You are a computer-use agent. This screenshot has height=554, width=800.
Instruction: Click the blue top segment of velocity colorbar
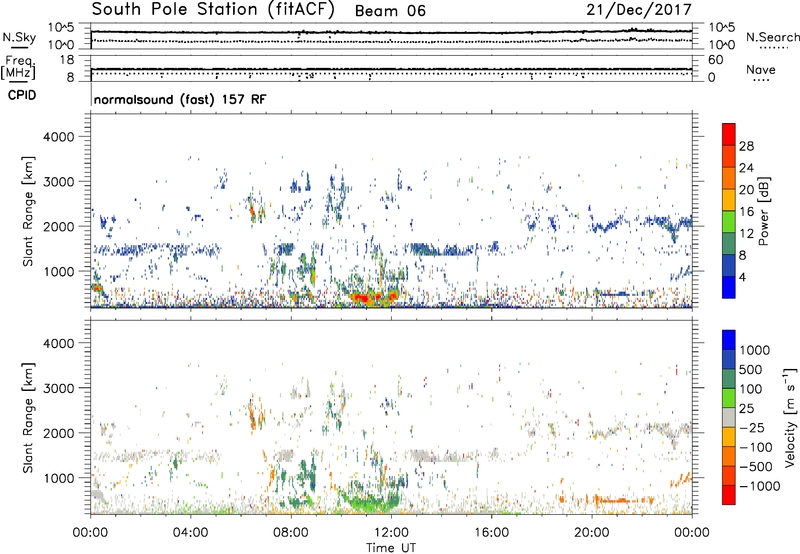coord(729,340)
